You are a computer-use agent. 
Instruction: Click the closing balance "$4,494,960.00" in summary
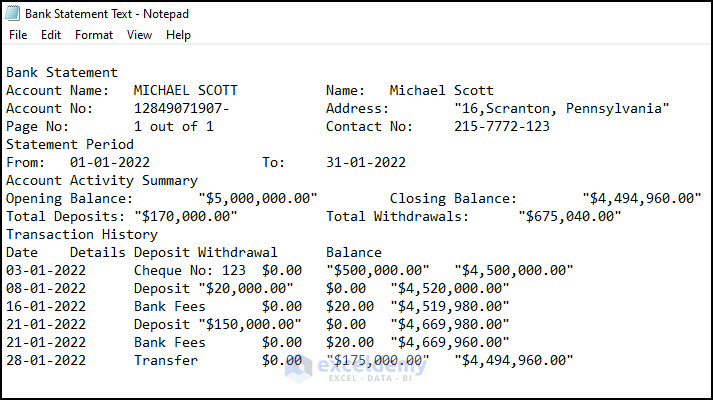click(641, 199)
